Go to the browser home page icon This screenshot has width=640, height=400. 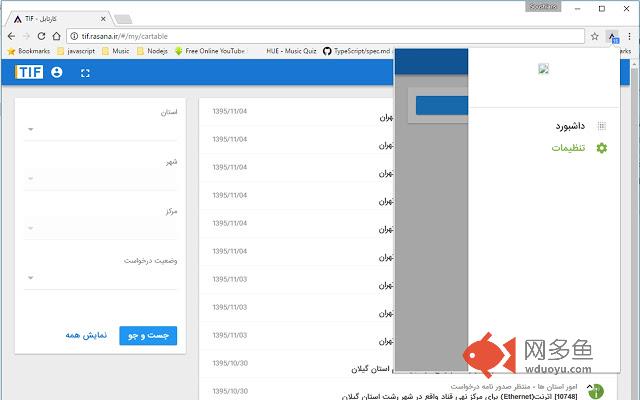click(x=56, y=36)
